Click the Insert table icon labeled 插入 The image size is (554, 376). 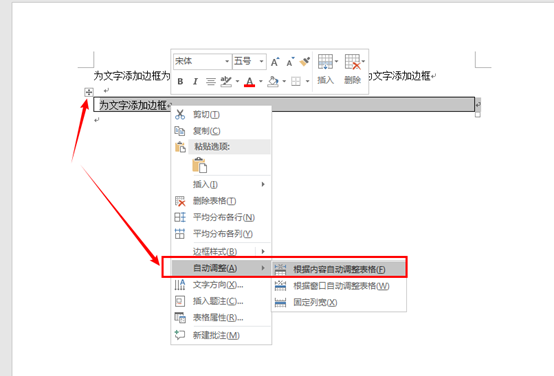click(325, 70)
